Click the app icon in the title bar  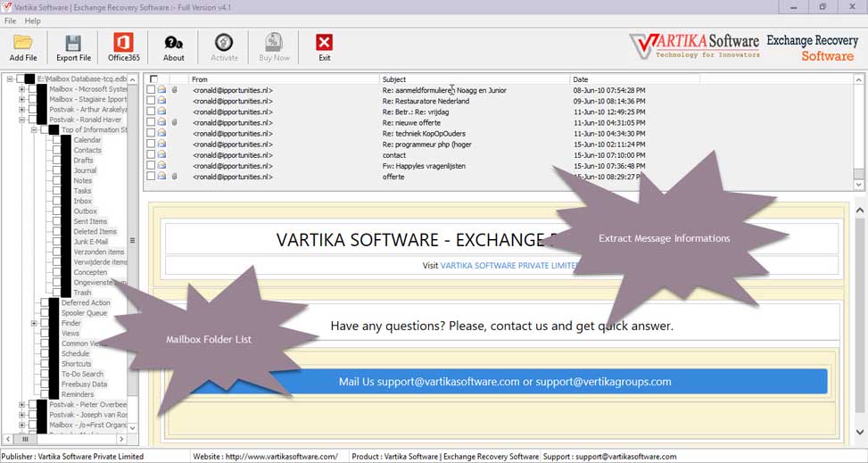coord(6,7)
